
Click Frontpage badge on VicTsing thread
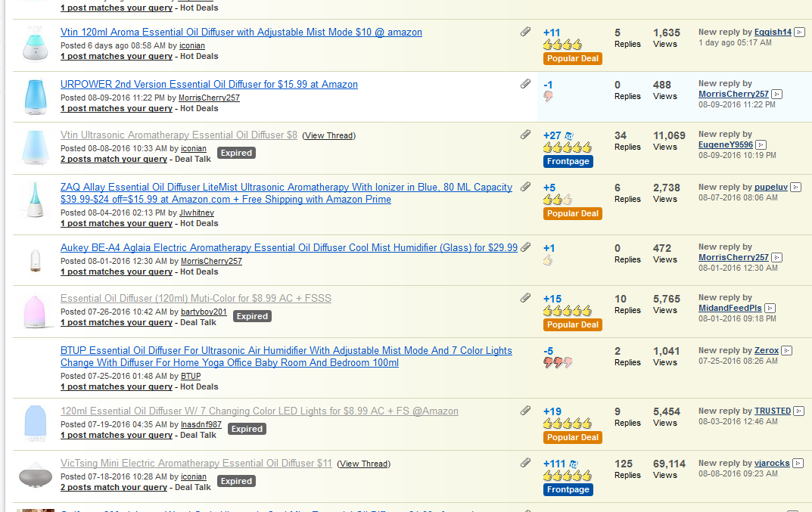568,490
